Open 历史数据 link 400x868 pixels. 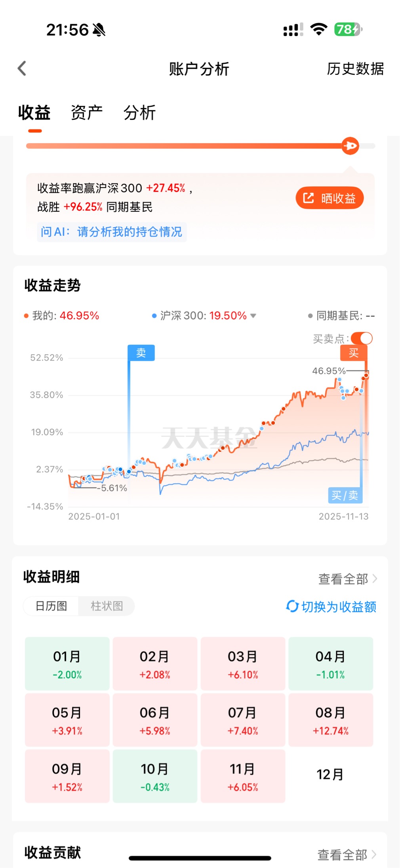tap(355, 69)
